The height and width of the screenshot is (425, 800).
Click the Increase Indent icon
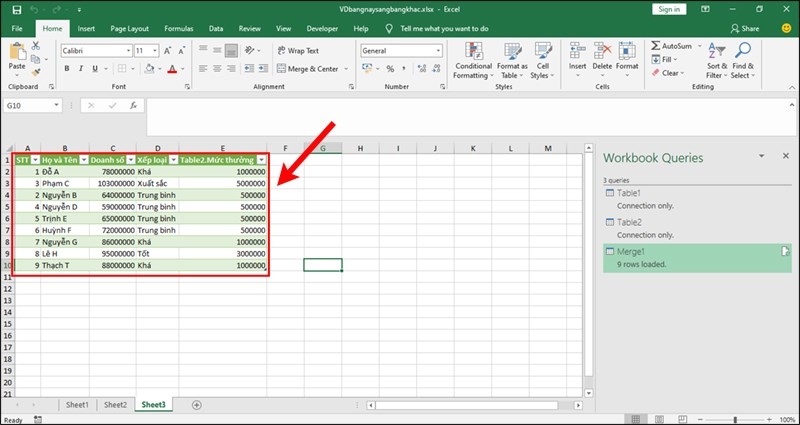coord(263,68)
